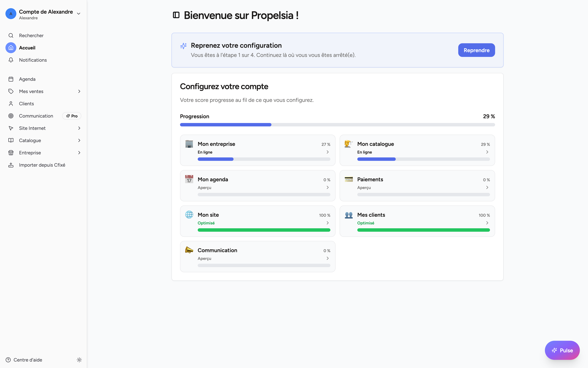Click the 29 % overall progression value

tap(489, 116)
